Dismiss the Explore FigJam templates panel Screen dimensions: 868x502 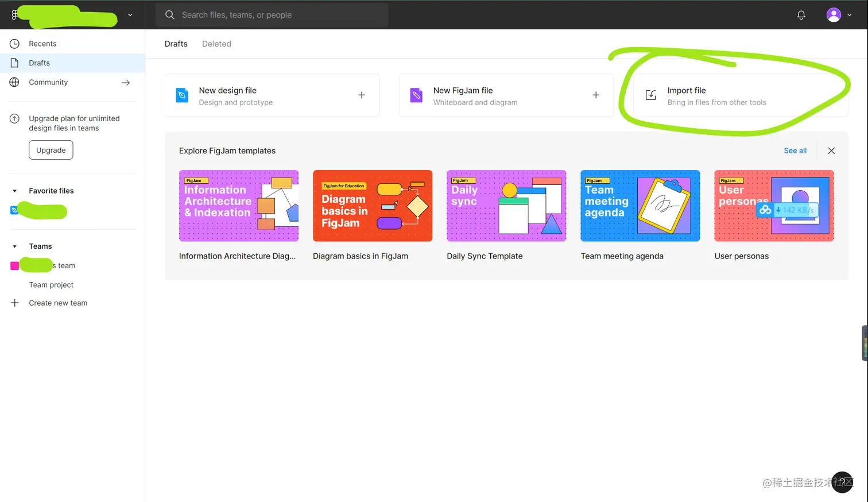click(x=831, y=150)
